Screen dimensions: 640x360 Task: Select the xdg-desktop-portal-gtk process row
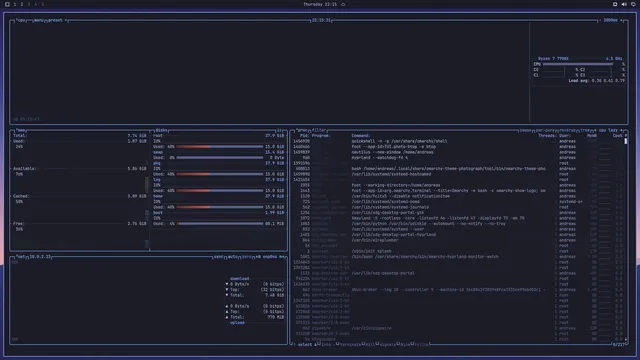pyautogui.click(x=458, y=213)
